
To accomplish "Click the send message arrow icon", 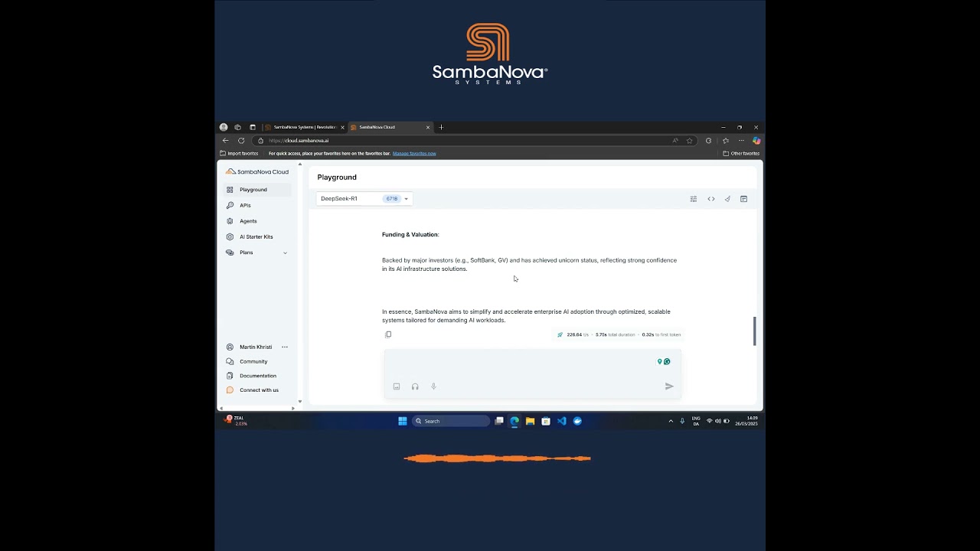I will click(669, 386).
